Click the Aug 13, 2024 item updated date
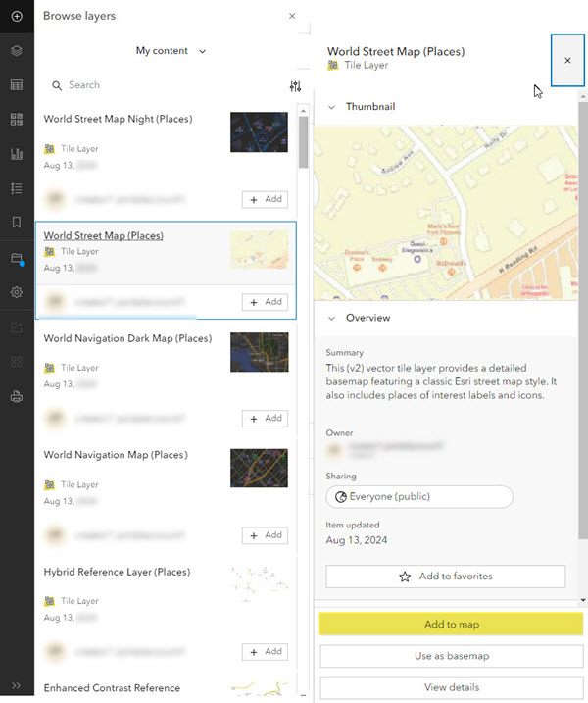This screenshot has height=703, width=588. point(357,540)
